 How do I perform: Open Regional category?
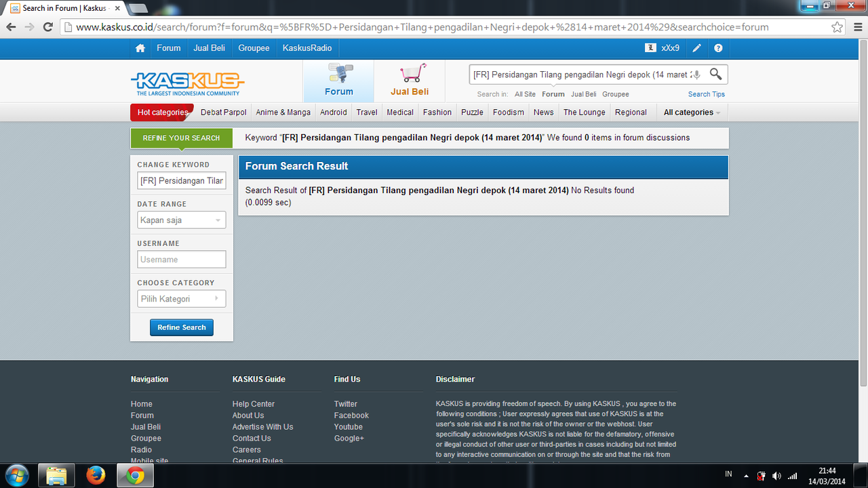(x=631, y=113)
